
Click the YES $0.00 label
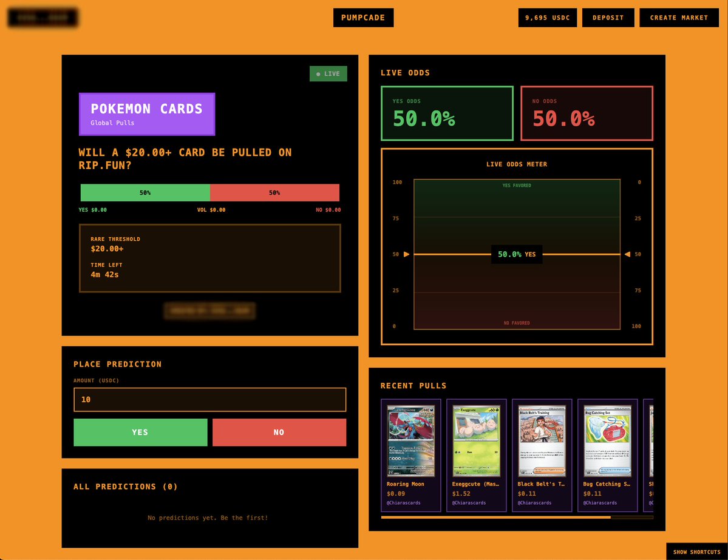[92, 210]
